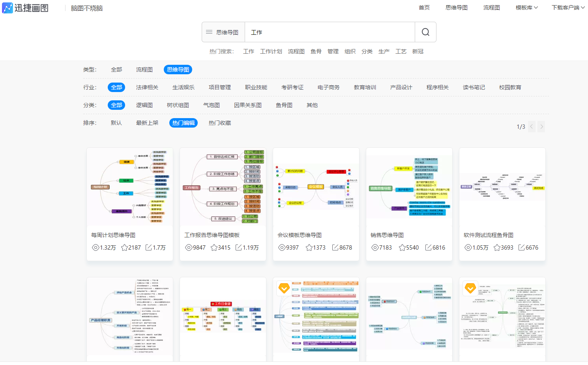The image size is (588, 365).
Task: Click the search magnifier icon
Action: 425,32
